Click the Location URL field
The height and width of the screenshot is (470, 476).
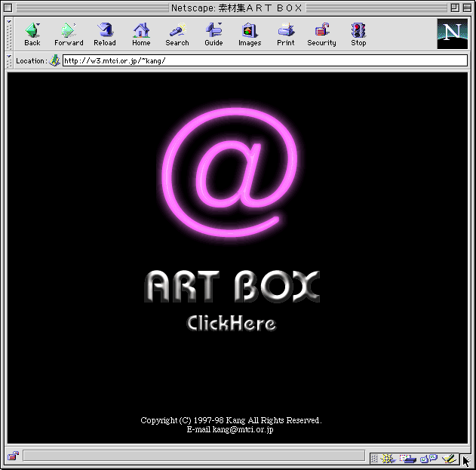click(x=265, y=60)
